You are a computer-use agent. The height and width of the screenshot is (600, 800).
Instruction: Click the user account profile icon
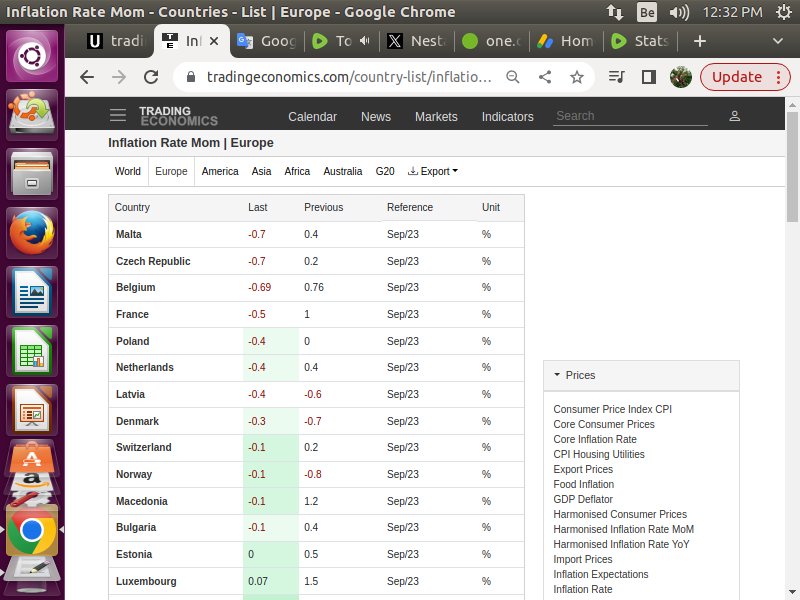pos(735,116)
